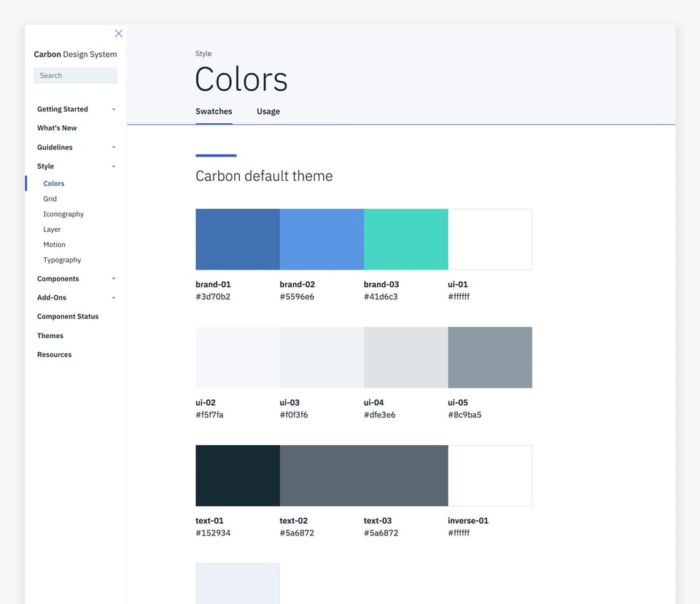The height and width of the screenshot is (604, 700).
Task: Open the Motion page
Action: [x=54, y=244]
